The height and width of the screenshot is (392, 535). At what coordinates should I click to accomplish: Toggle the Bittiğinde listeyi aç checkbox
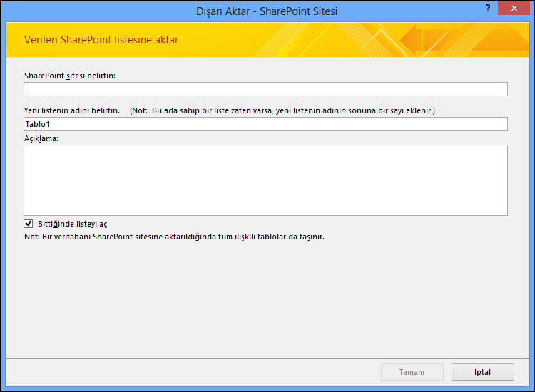(x=29, y=224)
